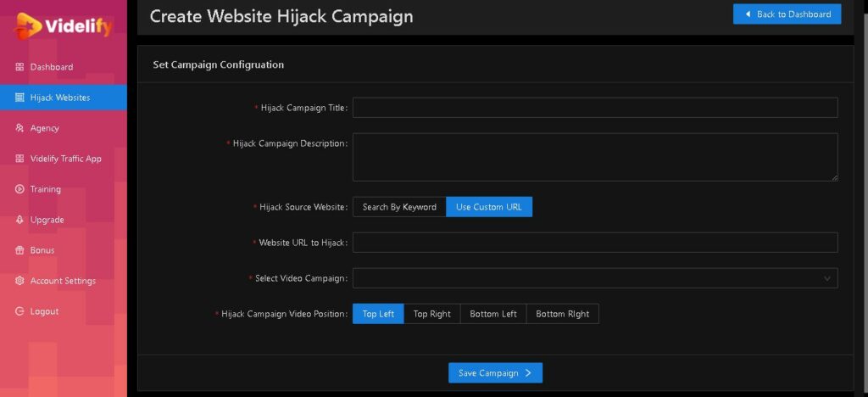Focus the Hijack Campaign Description textarea
Viewport: 868px width, 397px height.
point(595,157)
